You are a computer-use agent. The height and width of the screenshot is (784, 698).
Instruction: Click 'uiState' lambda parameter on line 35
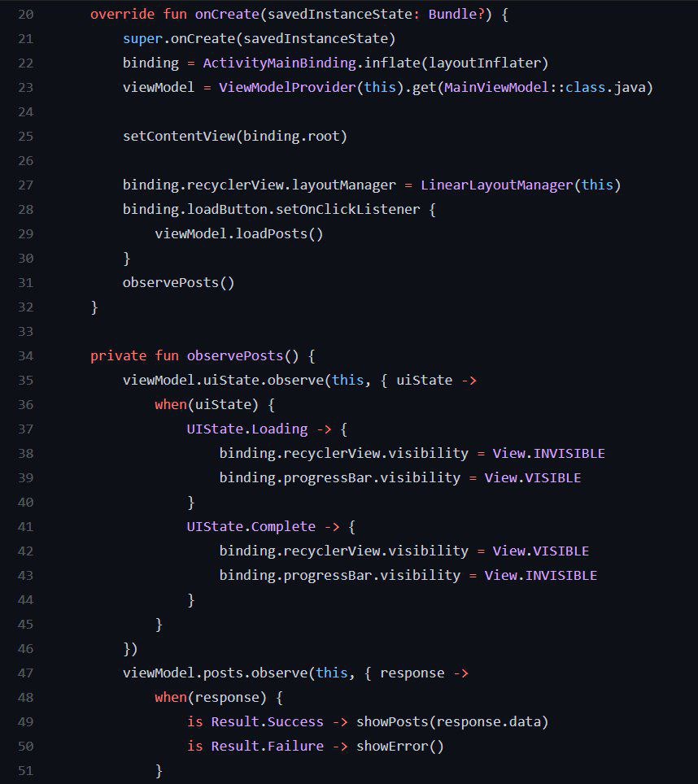coord(424,381)
